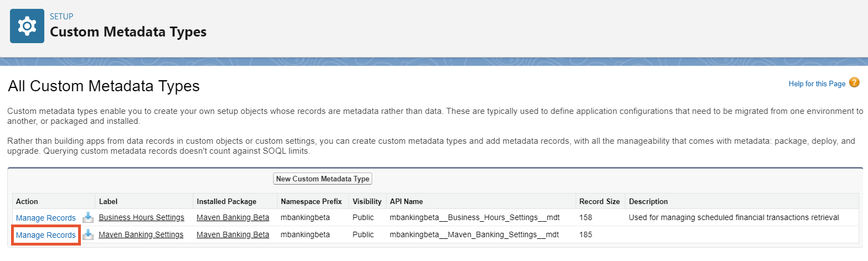Open Manage Records for Maven Banking Settings
Screen dimensions: 868x261
pos(45,234)
